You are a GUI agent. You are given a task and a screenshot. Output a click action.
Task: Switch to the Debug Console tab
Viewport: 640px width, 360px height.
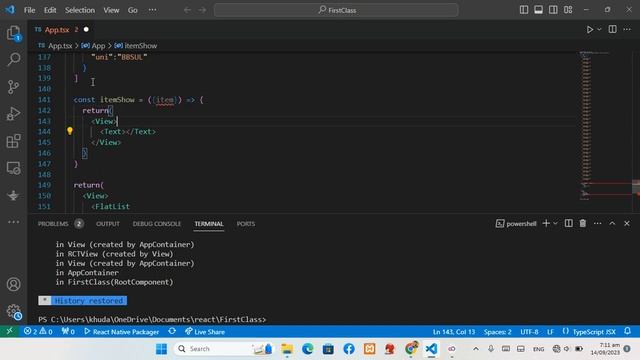pos(157,224)
